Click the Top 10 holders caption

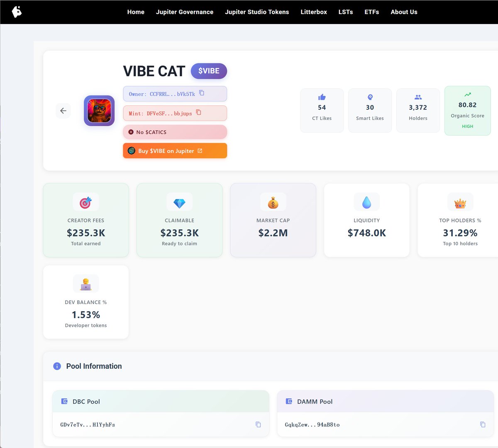point(460,243)
